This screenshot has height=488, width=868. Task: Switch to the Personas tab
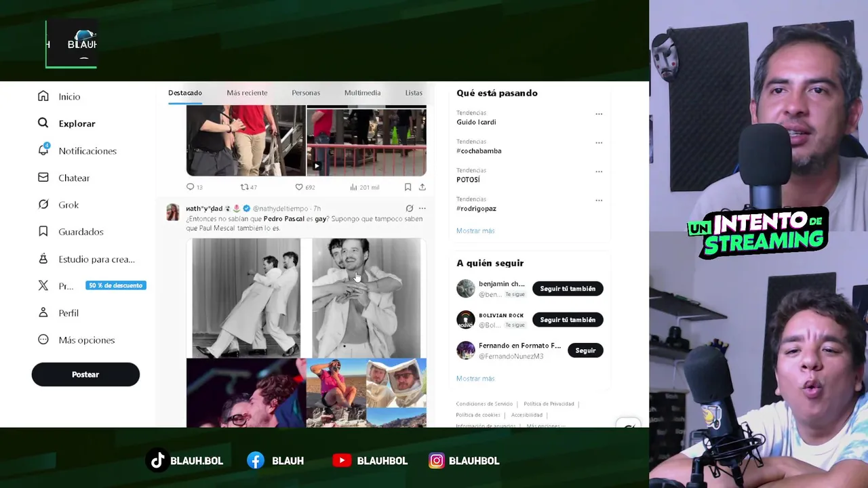(x=306, y=93)
